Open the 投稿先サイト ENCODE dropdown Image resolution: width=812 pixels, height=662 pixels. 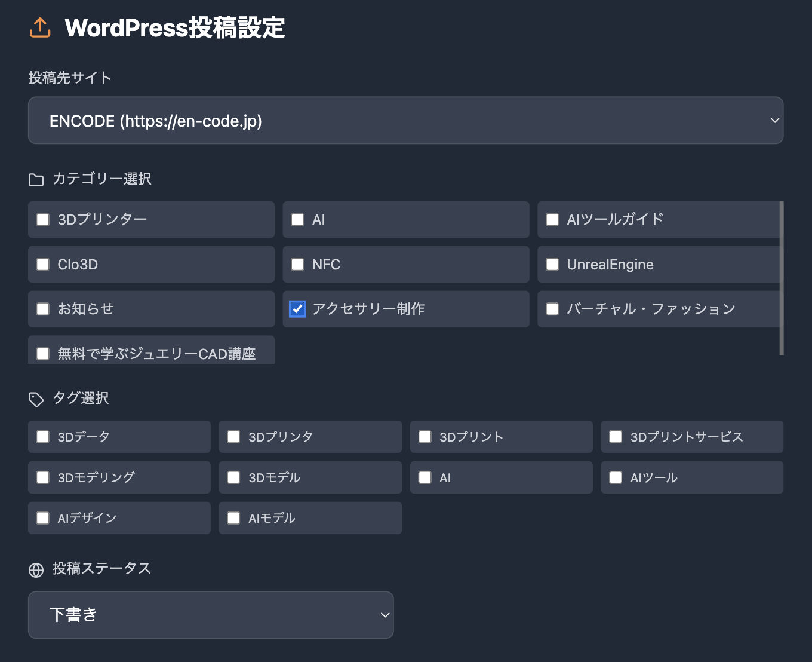tap(405, 121)
